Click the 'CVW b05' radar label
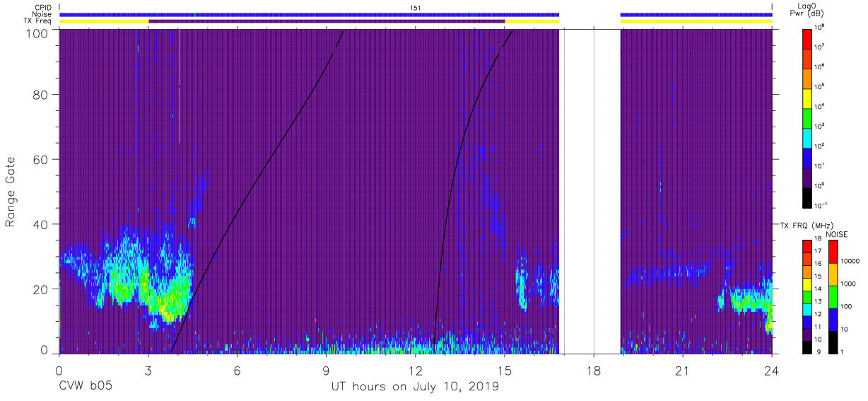 tap(86, 387)
